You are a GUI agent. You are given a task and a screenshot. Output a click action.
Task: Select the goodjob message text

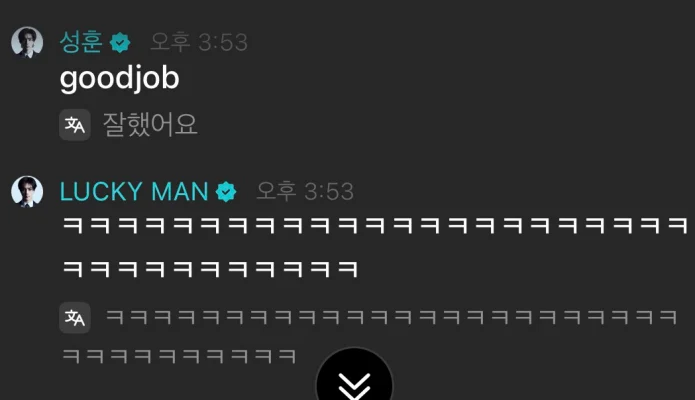(x=120, y=79)
